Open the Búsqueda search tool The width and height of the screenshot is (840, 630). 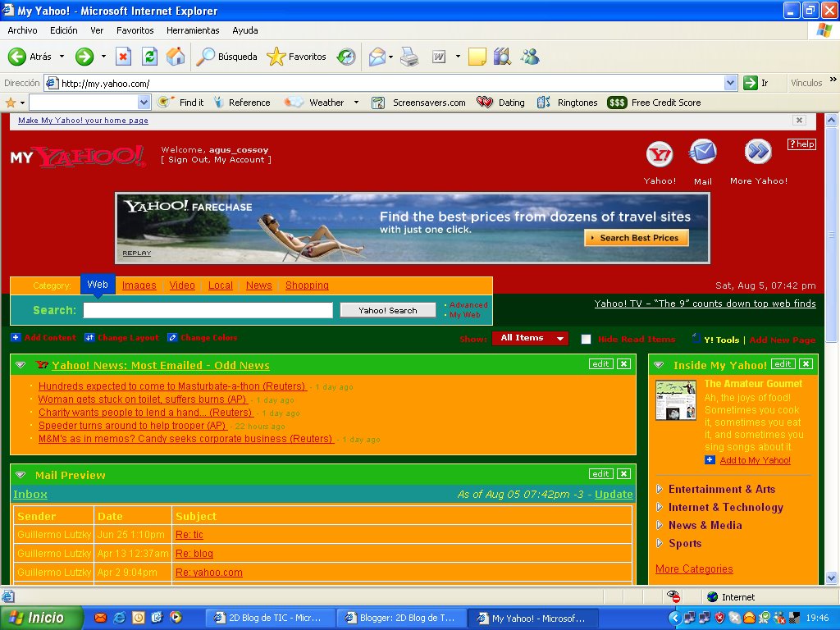click(x=226, y=57)
